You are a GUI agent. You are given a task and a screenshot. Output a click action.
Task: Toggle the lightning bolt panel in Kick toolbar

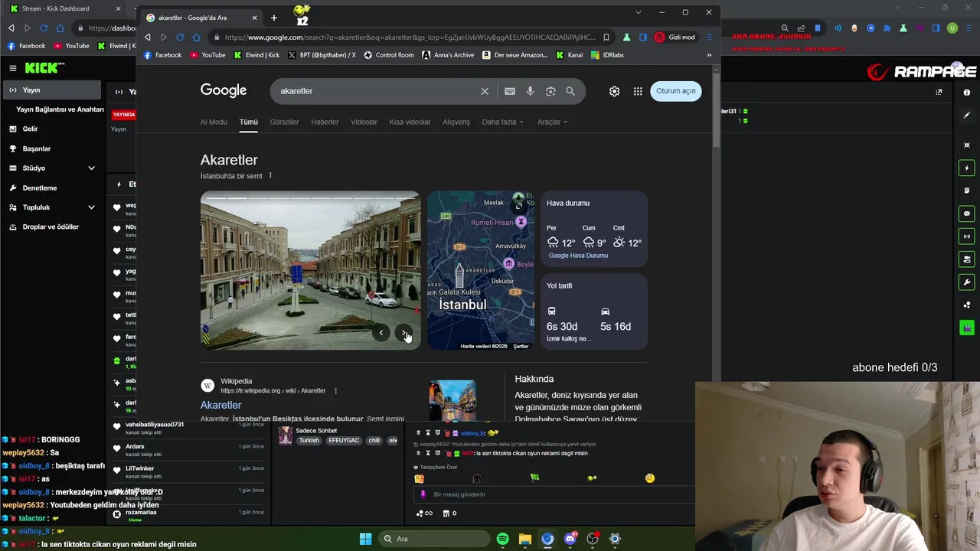coord(967,168)
